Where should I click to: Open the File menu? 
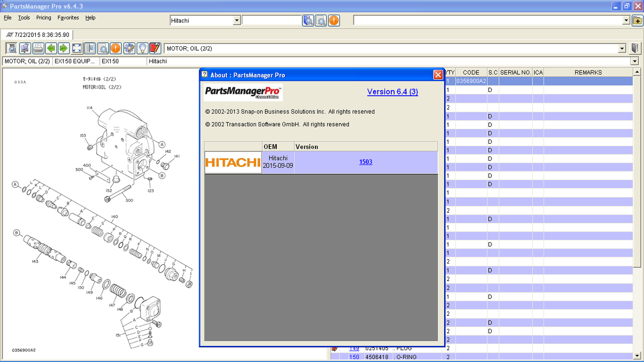click(8, 18)
